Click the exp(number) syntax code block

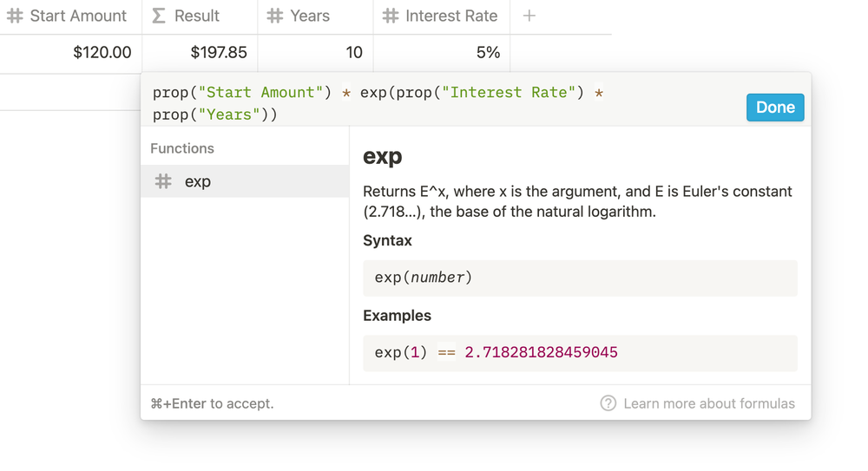tap(579, 278)
